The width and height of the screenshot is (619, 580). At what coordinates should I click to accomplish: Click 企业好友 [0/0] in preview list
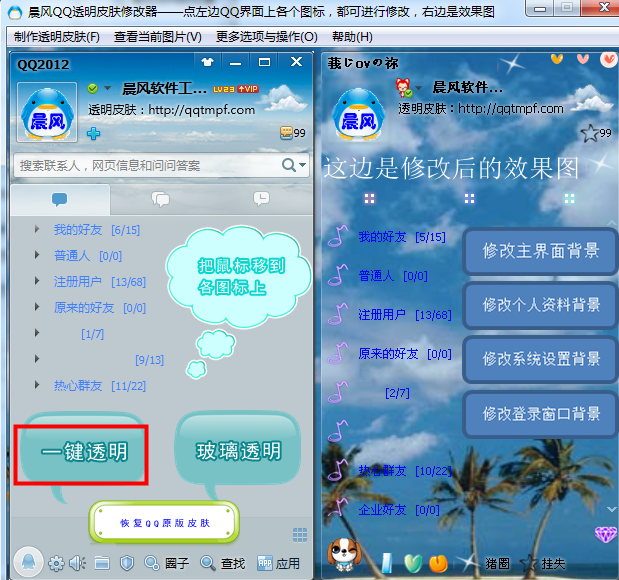click(x=399, y=510)
